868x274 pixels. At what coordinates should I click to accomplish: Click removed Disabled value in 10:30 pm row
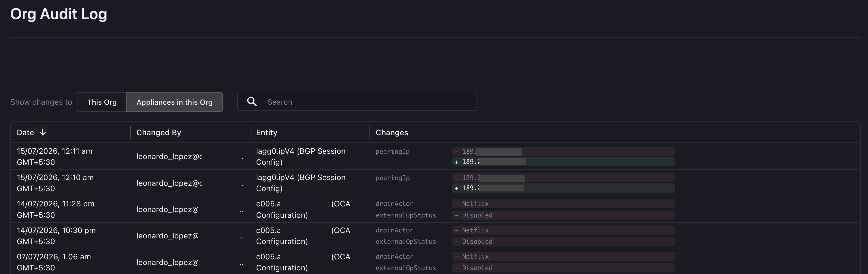[564, 241]
